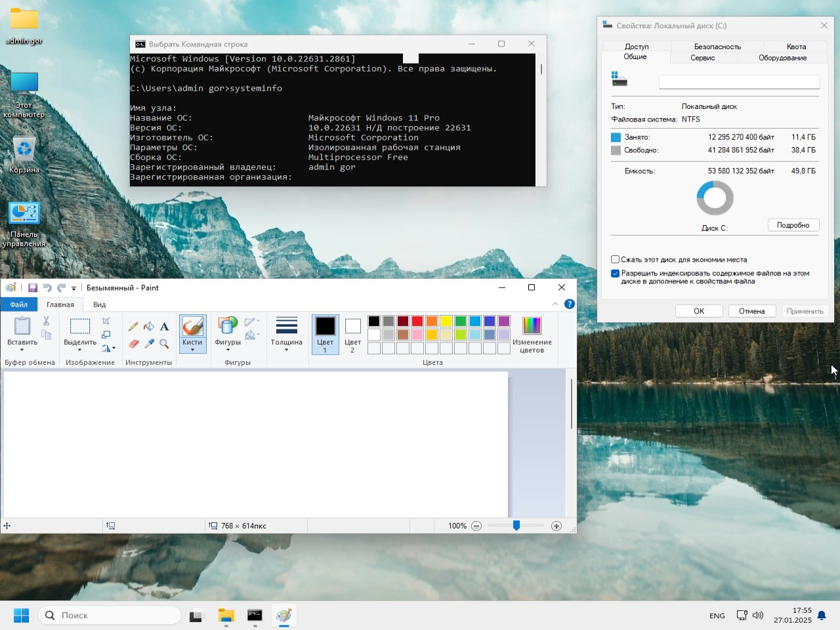Enable the compress this disk checkbox
The height and width of the screenshot is (630, 840).
[x=616, y=259]
